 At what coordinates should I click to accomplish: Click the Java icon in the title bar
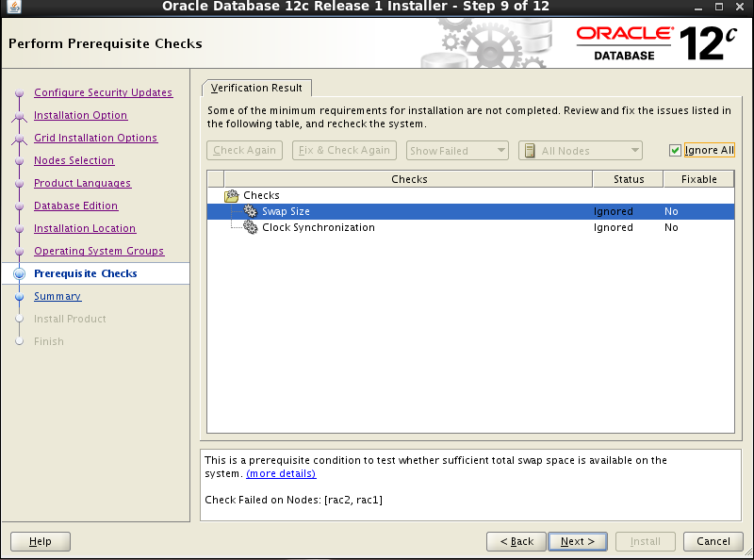pos(14,7)
